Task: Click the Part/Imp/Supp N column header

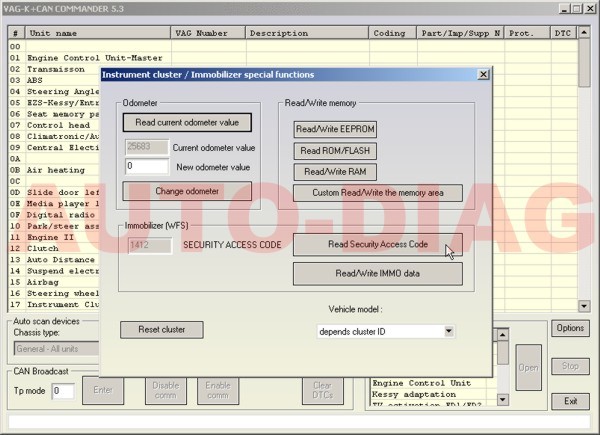Action: [x=461, y=33]
